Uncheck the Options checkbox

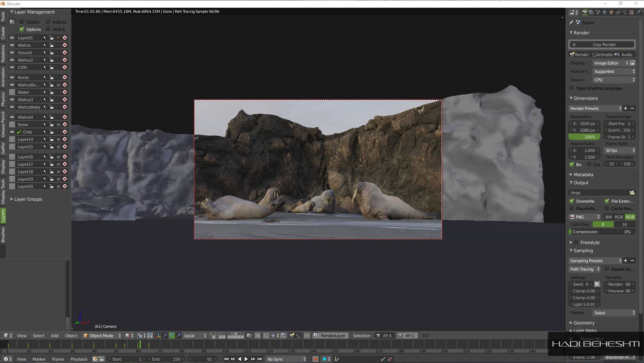coord(22,29)
